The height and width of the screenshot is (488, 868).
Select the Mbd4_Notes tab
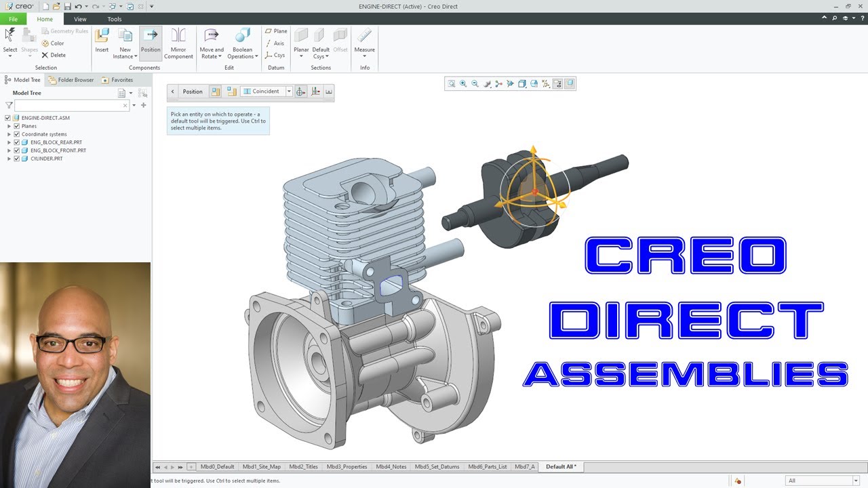(x=391, y=467)
